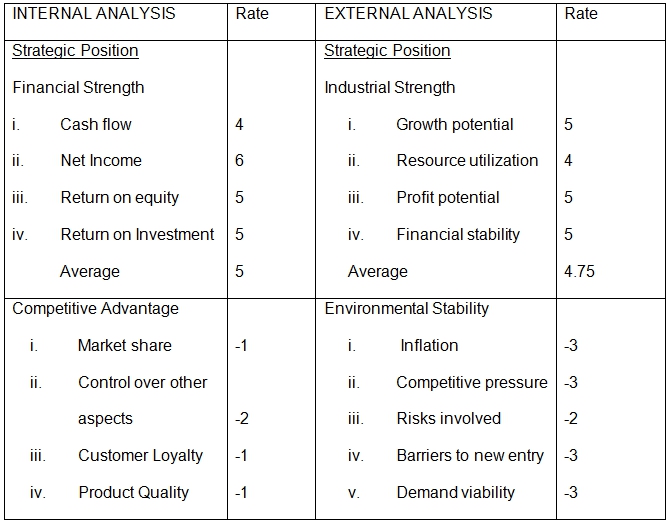Click the EXTERNAL ANALYSIS header cell
669x524 pixels.
[408, 14]
